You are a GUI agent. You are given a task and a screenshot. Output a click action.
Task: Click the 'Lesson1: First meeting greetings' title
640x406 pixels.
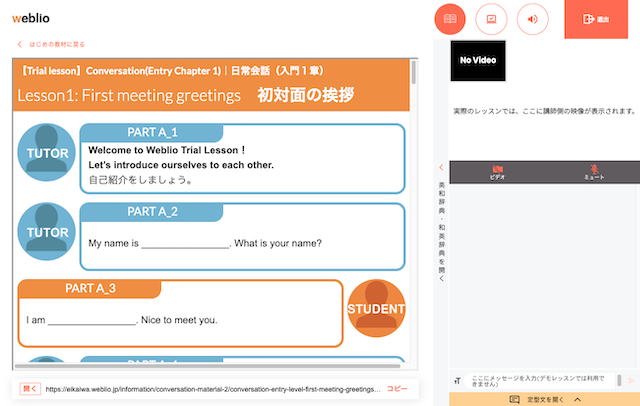coord(129,95)
